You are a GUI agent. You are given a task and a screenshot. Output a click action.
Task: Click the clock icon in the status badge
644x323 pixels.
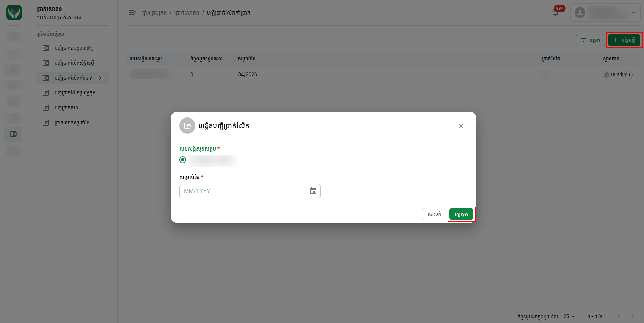(607, 75)
